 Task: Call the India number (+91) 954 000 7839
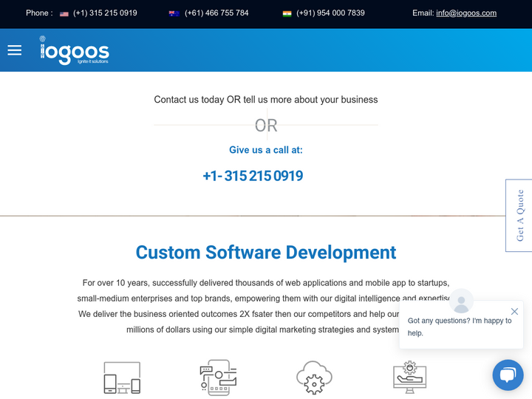point(330,13)
